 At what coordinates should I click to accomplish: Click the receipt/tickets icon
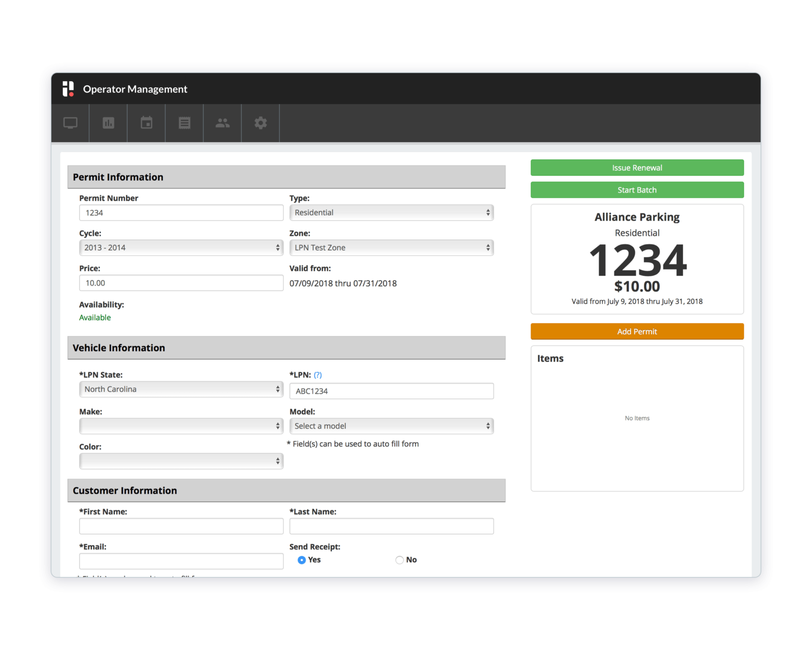click(184, 123)
